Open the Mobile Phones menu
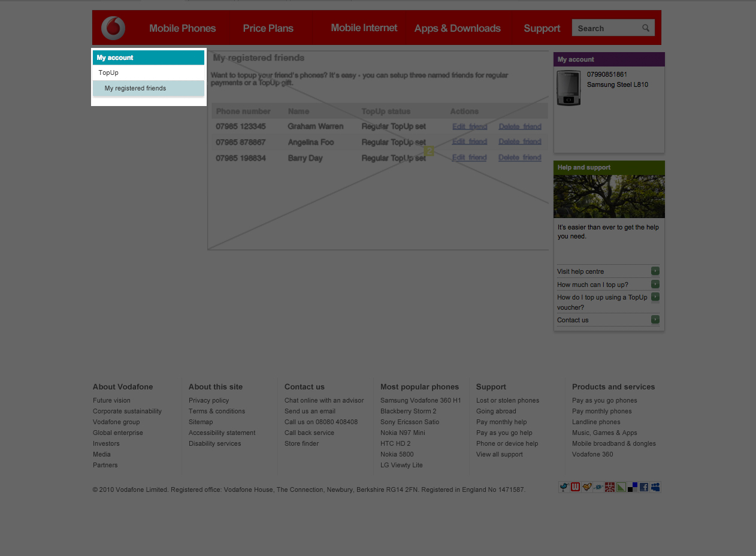The image size is (756, 556). pyautogui.click(x=182, y=28)
